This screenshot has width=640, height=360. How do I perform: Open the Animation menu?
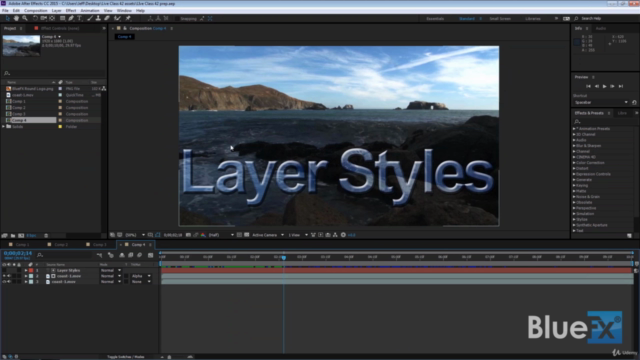[x=90, y=11]
